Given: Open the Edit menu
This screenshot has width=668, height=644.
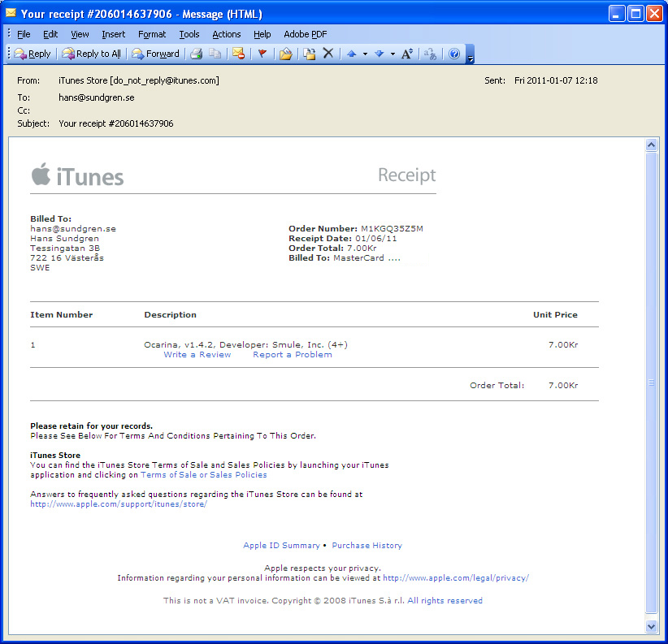Looking at the screenshot, I should click(50, 34).
